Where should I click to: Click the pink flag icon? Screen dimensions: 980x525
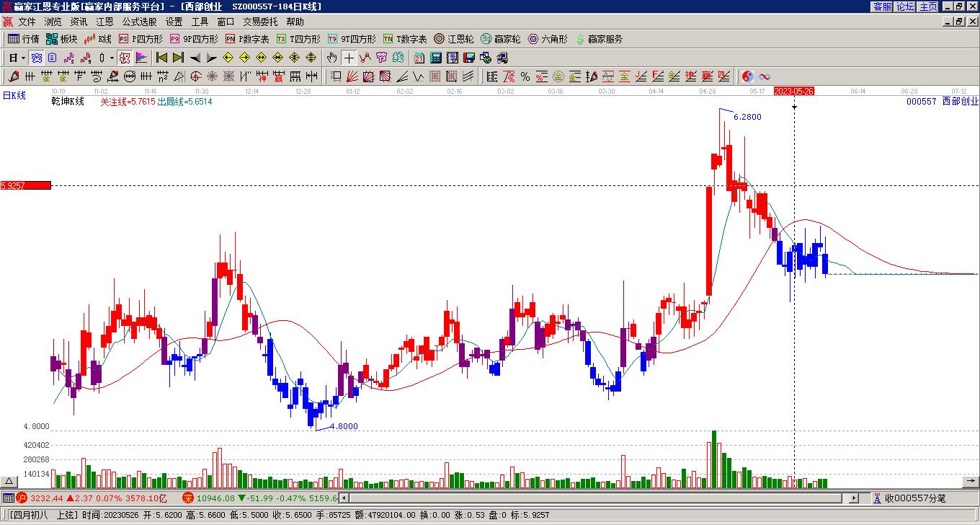pos(141,58)
